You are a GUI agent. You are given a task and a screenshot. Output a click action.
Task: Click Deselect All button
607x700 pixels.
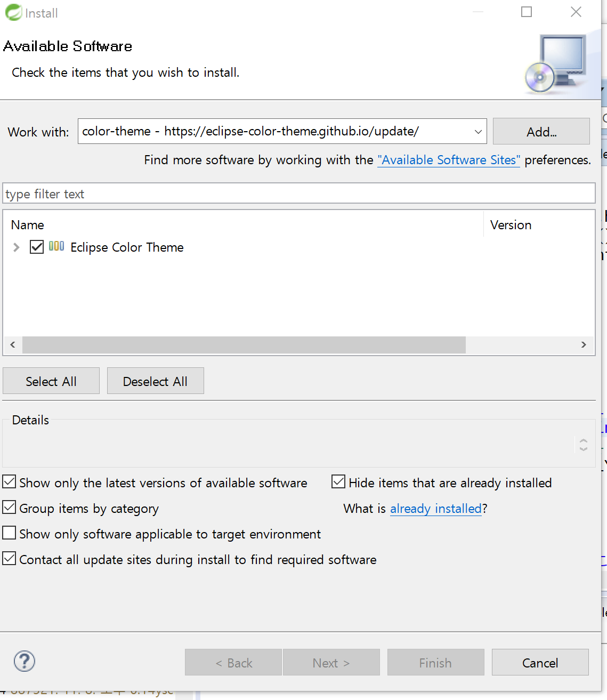(156, 381)
